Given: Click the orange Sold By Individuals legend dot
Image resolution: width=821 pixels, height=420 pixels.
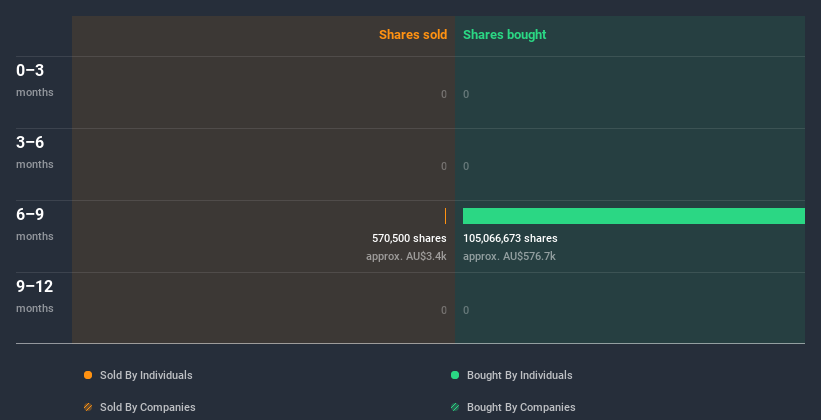Looking at the screenshot, I should pyautogui.click(x=88, y=375).
